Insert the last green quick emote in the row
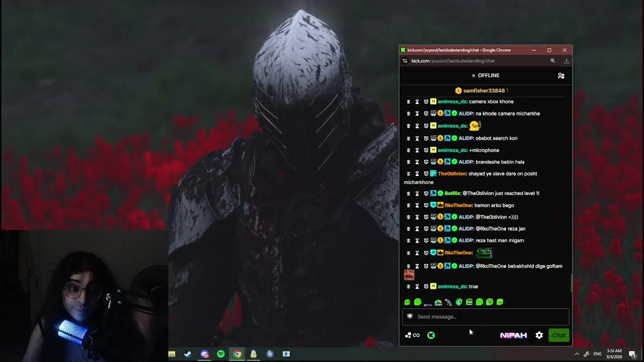Screen dimensions: 644x362 (x=500, y=302)
